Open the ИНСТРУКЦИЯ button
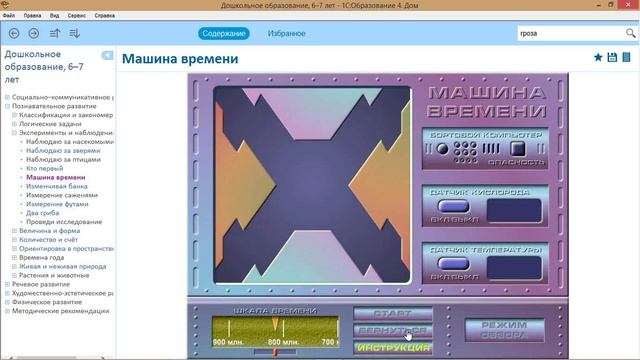 pyautogui.click(x=393, y=348)
